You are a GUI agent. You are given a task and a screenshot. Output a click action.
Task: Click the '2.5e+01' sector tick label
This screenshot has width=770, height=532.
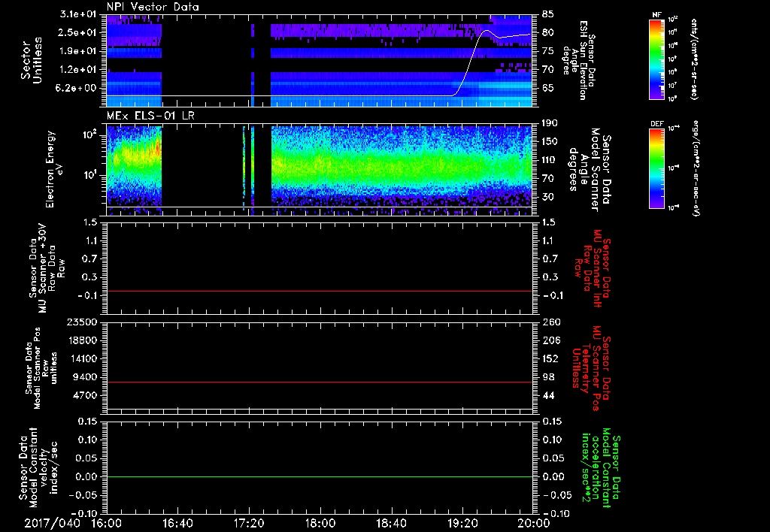click(x=78, y=32)
